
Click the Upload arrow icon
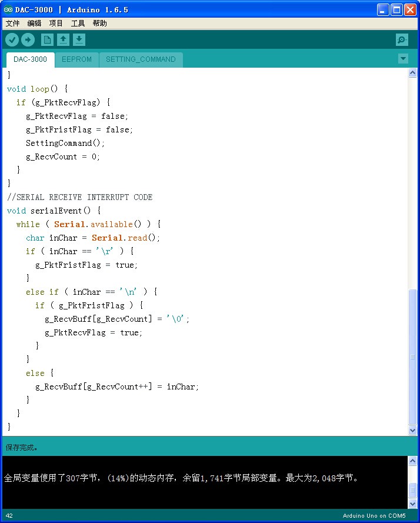click(x=28, y=40)
